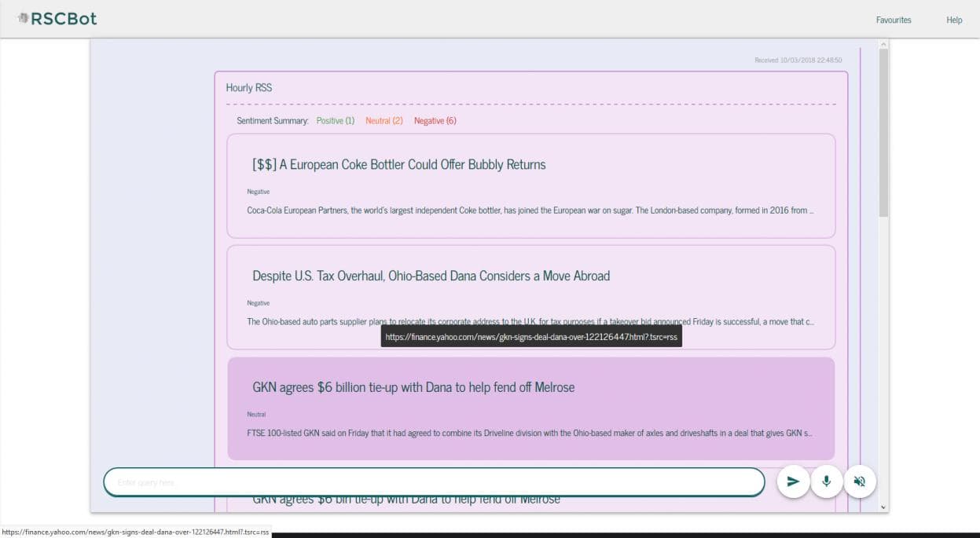Viewport: 980px width, 538px height.
Task: Focus the query input field
Action: click(x=434, y=482)
